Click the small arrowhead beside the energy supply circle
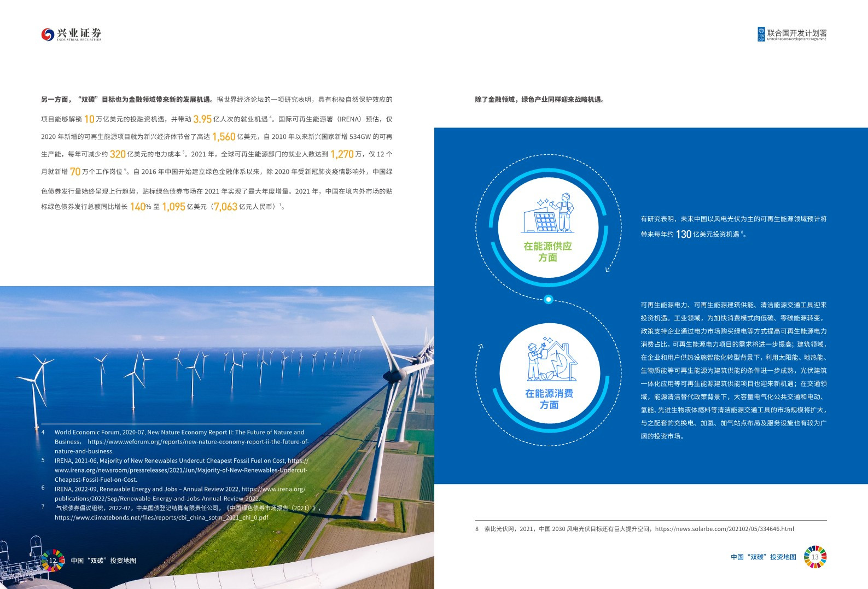Viewport: 868px width, 589px height. click(608, 269)
